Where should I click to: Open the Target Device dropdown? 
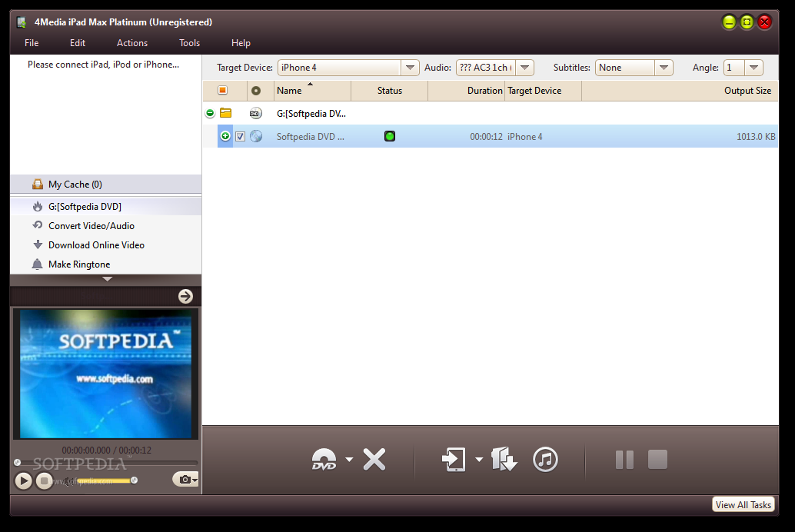coord(411,68)
